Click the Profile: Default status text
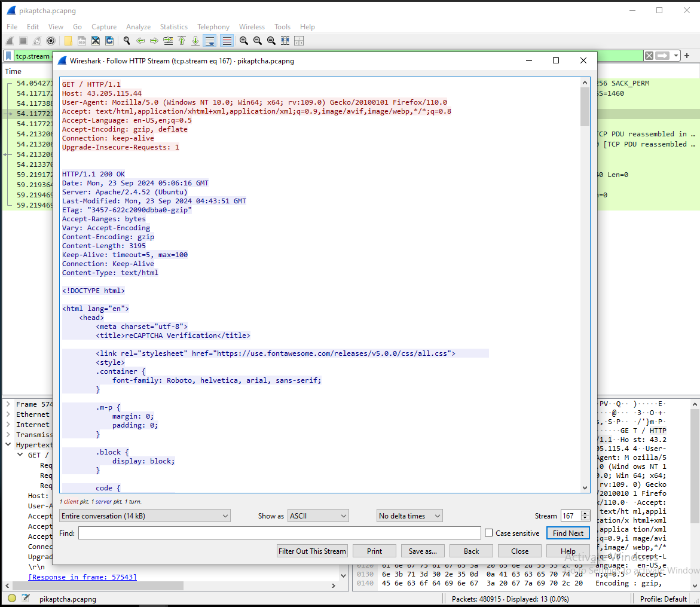Viewport: 700px width, 607px height. pyautogui.click(x=664, y=599)
